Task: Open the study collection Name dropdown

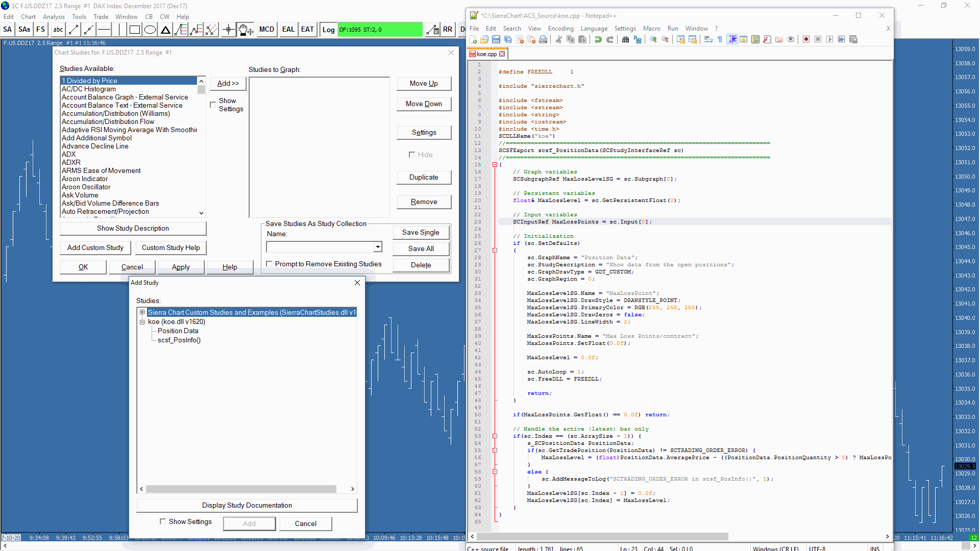Action: [378, 247]
